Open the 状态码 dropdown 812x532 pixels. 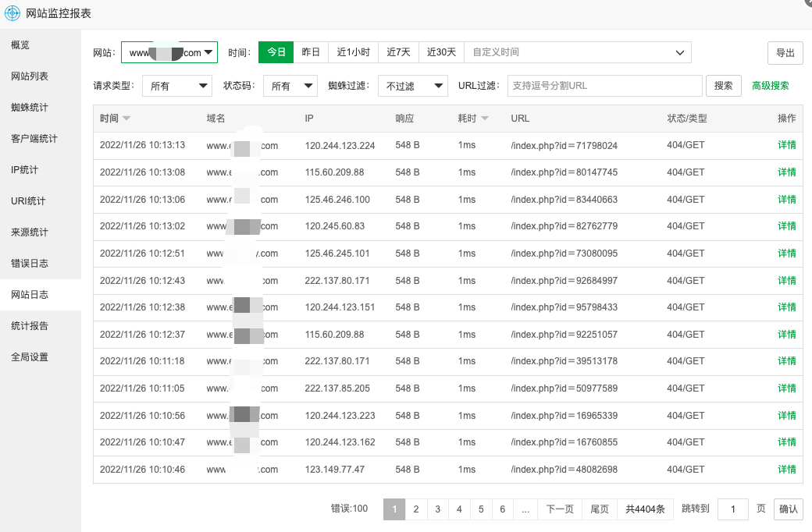pyautogui.click(x=290, y=86)
